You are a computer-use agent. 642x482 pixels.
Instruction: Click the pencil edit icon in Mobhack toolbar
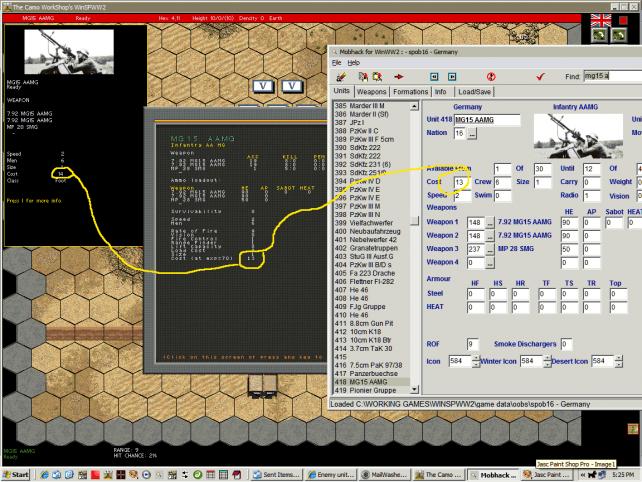coord(337,76)
